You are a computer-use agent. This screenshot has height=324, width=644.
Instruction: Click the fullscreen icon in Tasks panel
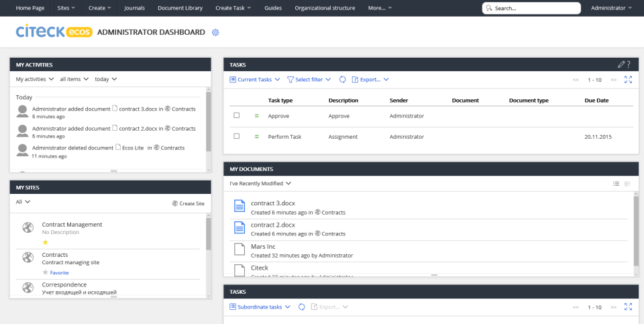tap(628, 79)
